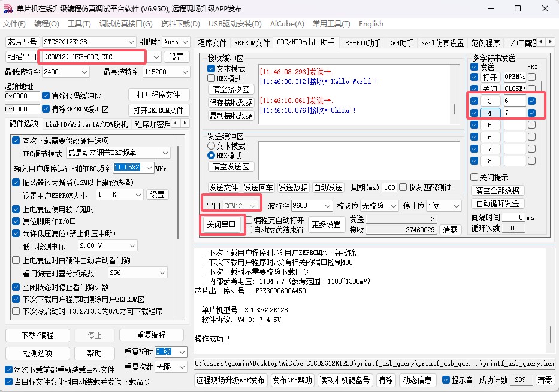Screen dimensions: 559x392
Task: Switch to the CAN助手 tab
Action: [x=401, y=43]
